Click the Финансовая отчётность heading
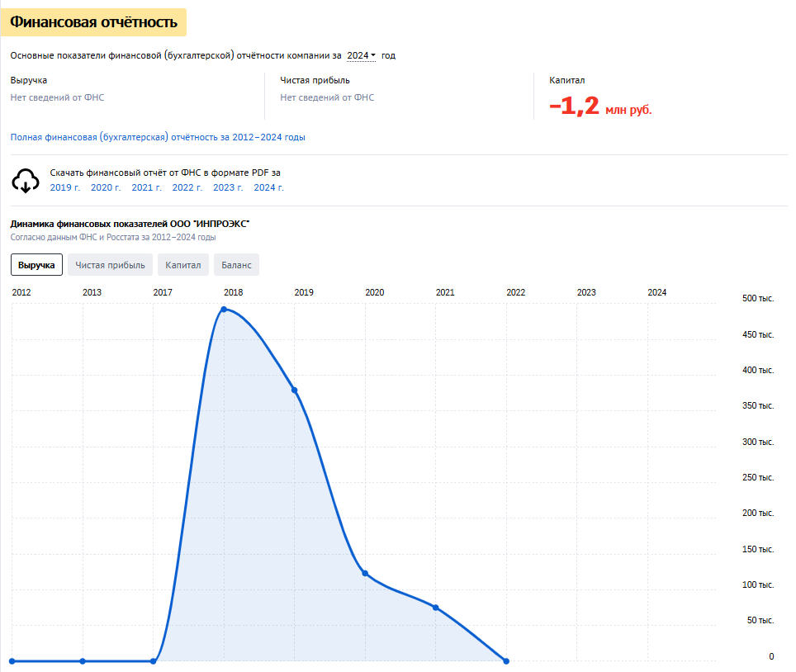796x672 pixels. [93, 22]
